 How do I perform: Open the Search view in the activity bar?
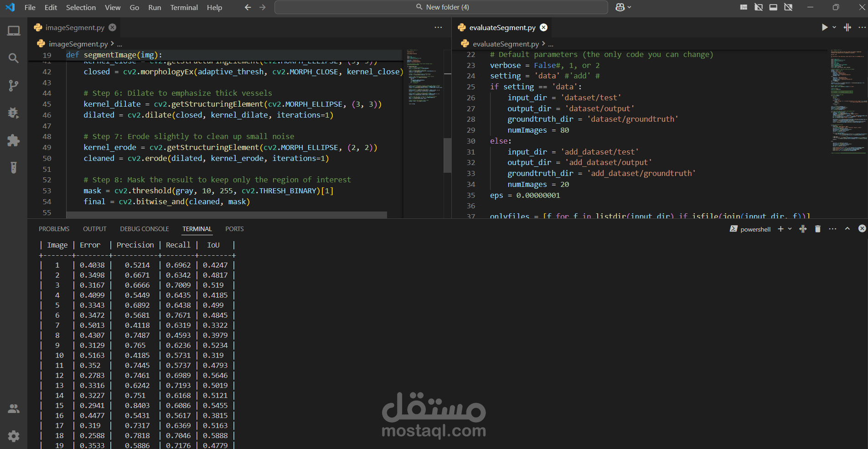coord(14,58)
